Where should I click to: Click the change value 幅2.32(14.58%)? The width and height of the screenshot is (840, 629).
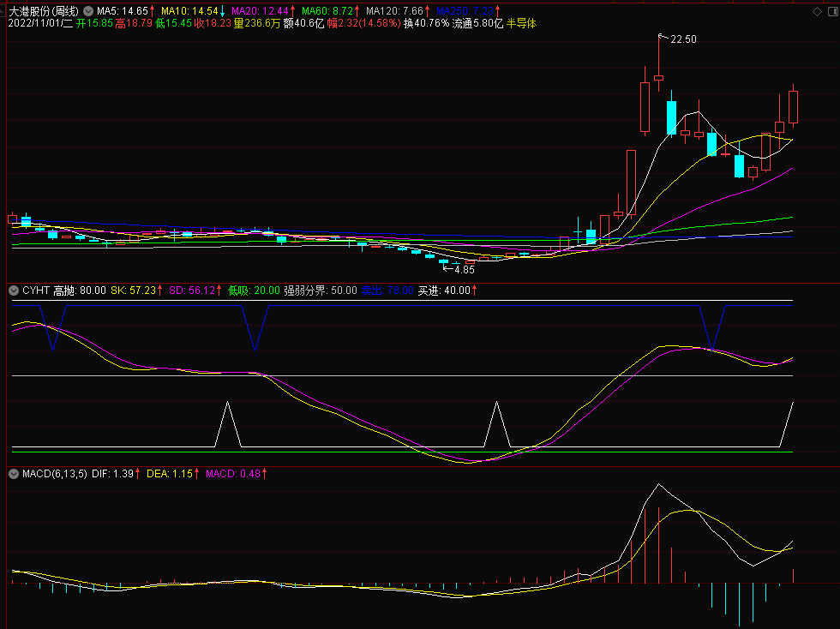pyautogui.click(x=364, y=23)
